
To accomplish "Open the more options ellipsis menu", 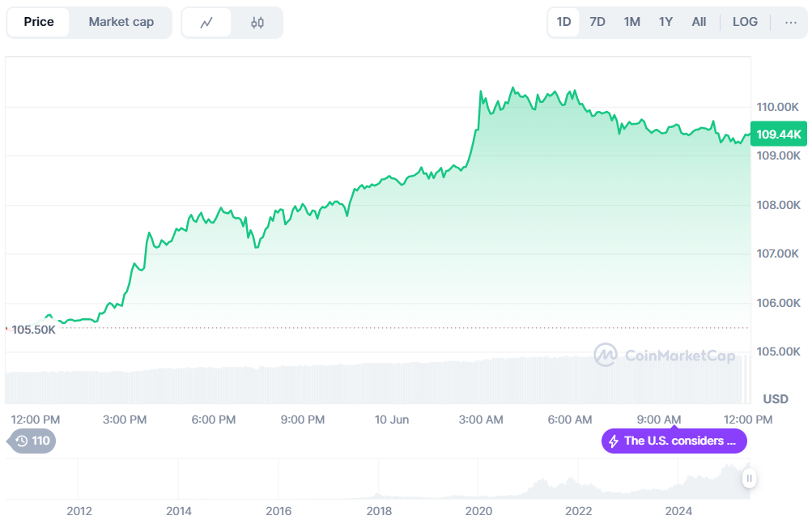I will pos(791,22).
